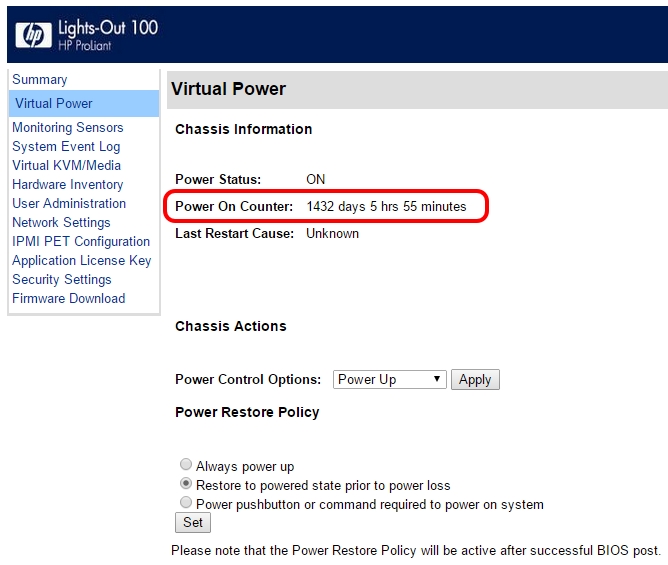The width and height of the screenshot is (668, 565).
Task: Open the Summary page
Action: click(40, 79)
